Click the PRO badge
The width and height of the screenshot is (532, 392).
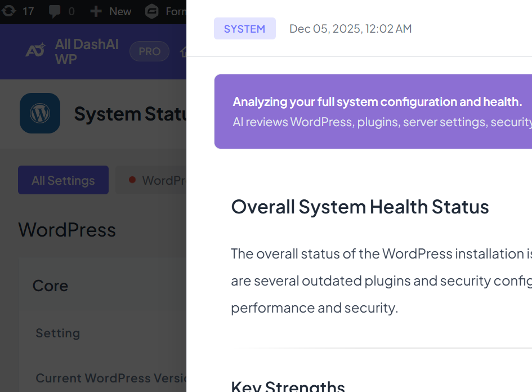click(149, 51)
